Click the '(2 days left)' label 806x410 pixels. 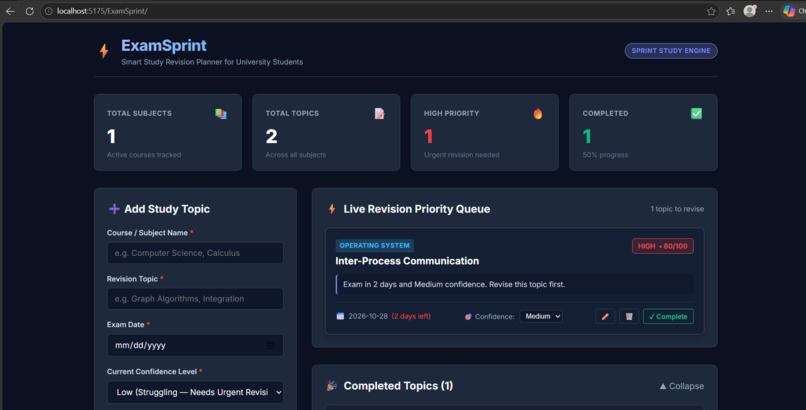(x=411, y=316)
